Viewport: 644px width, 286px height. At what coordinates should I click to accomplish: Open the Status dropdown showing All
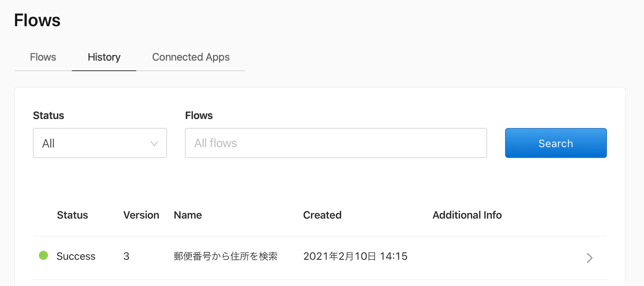pyautogui.click(x=100, y=143)
